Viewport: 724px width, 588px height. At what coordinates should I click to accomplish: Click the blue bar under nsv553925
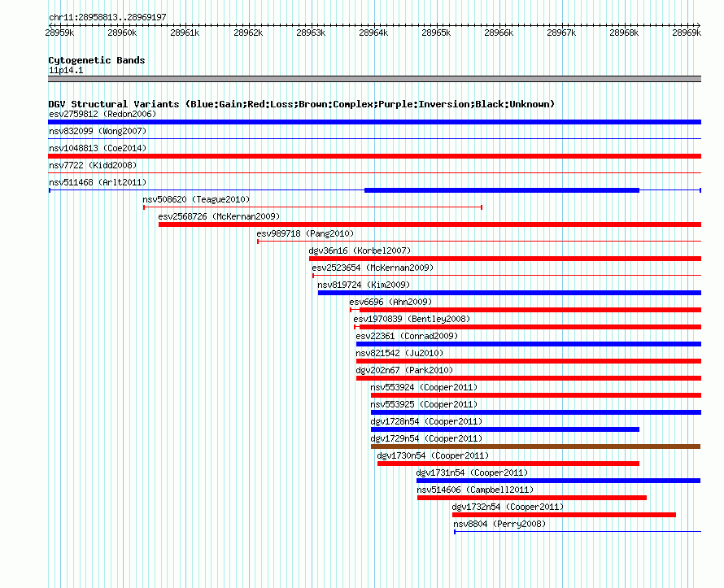pyautogui.click(x=536, y=412)
